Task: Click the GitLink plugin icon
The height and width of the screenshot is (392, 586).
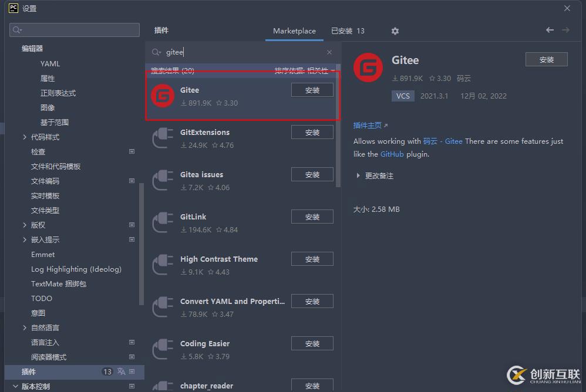Action: click(x=163, y=222)
